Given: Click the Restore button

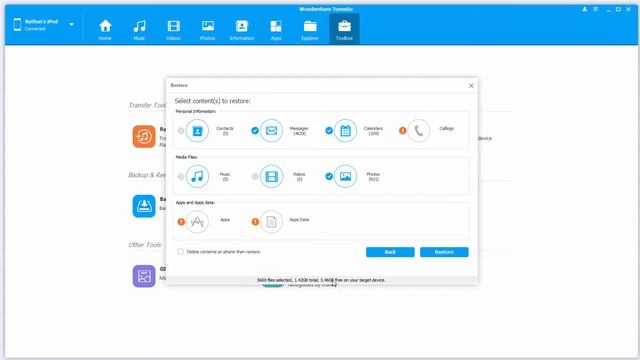Looking at the screenshot, I should 444,252.
